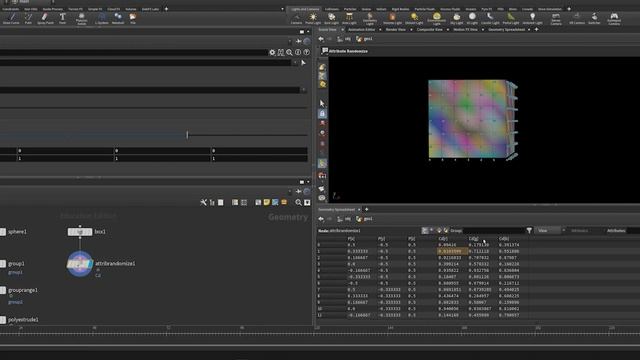Open the Lights and Cameras shelf tab

pyautogui.click(x=305, y=9)
